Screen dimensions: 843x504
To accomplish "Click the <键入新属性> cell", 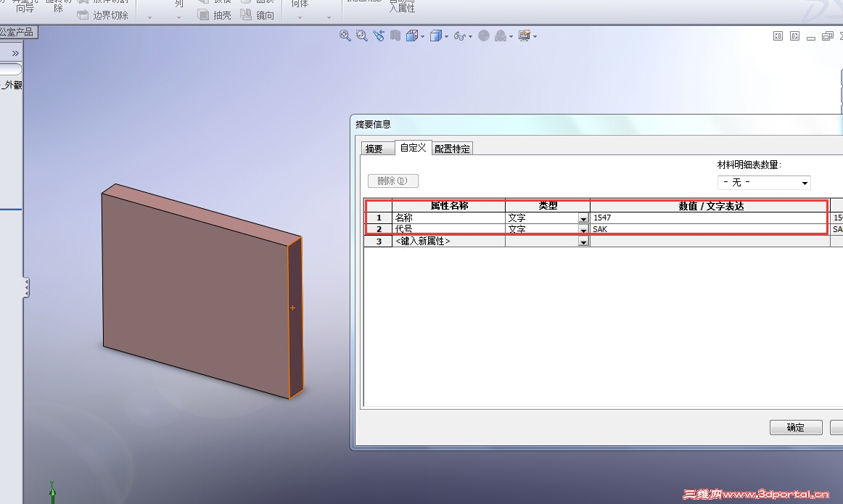I will [448, 241].
